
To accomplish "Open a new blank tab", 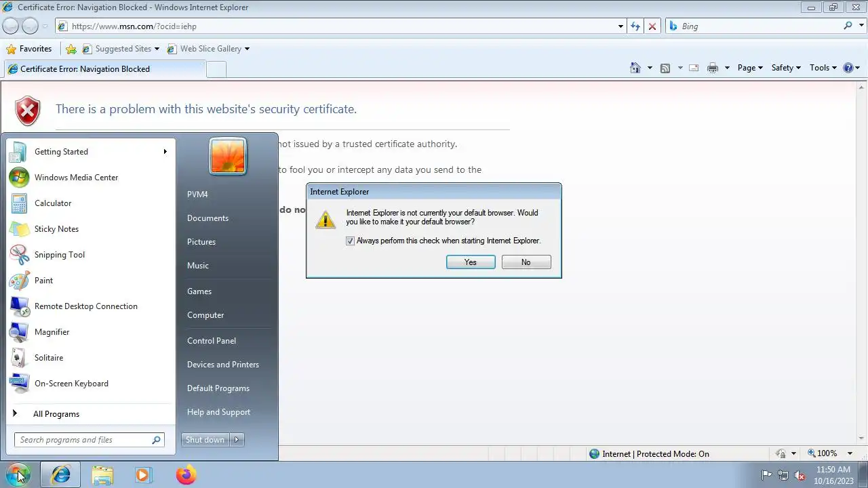I will tap(216, 69).
